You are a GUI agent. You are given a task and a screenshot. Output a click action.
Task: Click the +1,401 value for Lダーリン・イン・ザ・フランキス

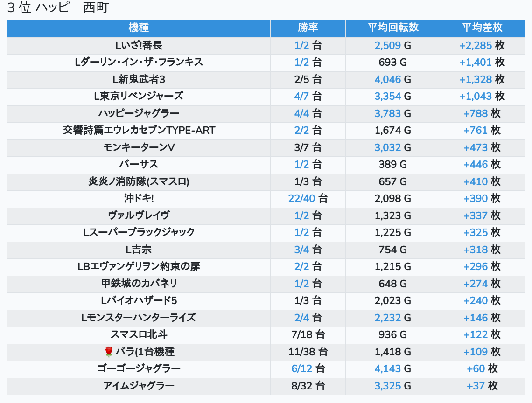click(476, 62)
